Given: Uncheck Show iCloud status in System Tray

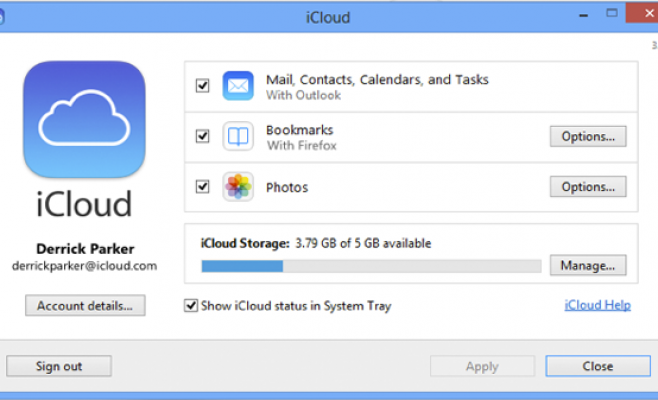Looking at the screenshot, I should coord(191,306).
